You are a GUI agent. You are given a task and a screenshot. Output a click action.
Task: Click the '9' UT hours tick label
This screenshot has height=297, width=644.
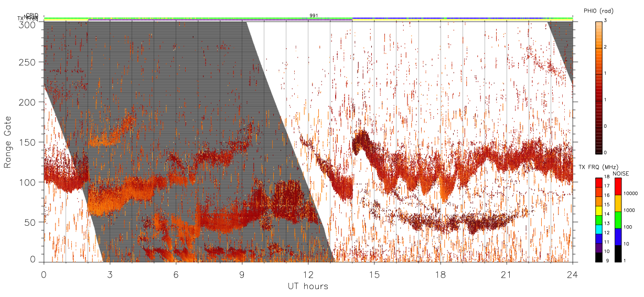point(242,274)
